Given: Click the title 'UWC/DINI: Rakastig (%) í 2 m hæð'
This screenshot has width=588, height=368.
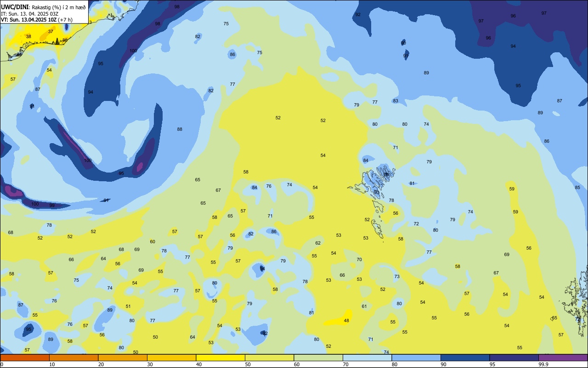Looking at the screenshot, I should click(43, 7).
